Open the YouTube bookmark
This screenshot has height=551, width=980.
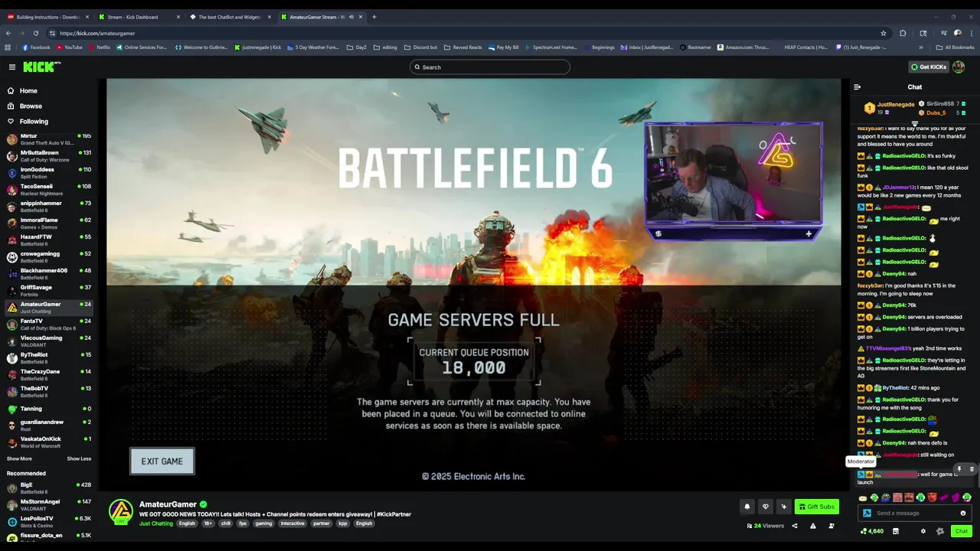click(x=70, y=47)
